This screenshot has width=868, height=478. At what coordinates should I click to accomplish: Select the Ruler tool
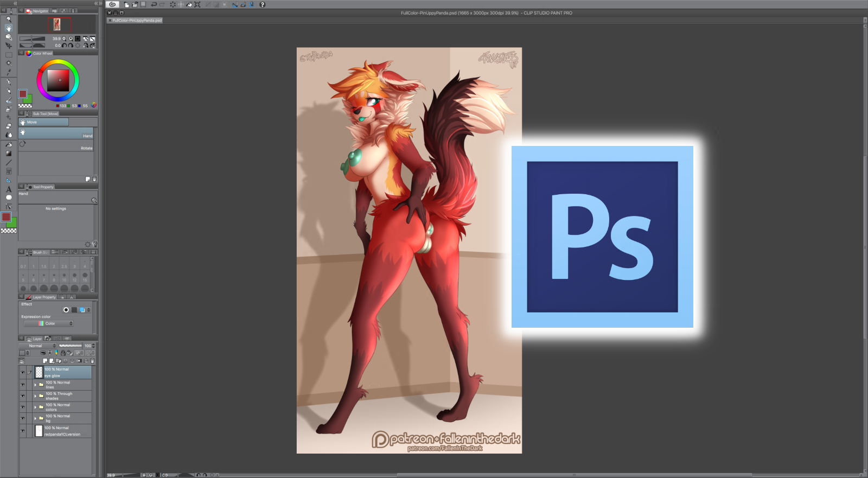point(9,180)
